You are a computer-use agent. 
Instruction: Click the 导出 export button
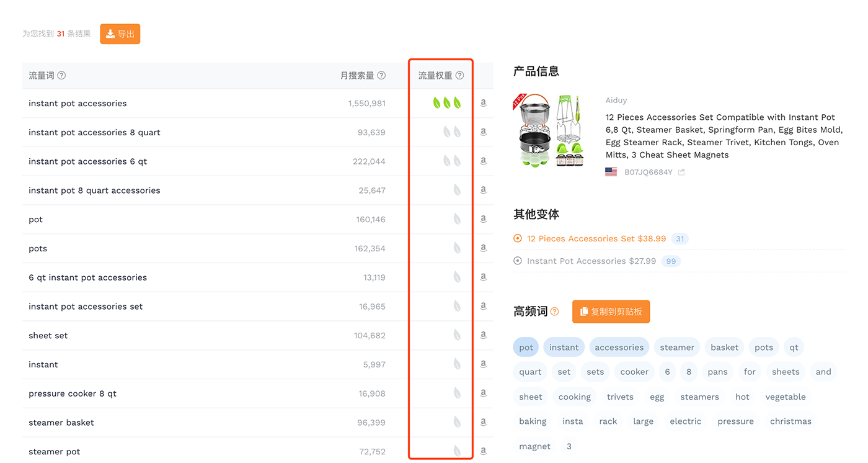pos(120,34)
